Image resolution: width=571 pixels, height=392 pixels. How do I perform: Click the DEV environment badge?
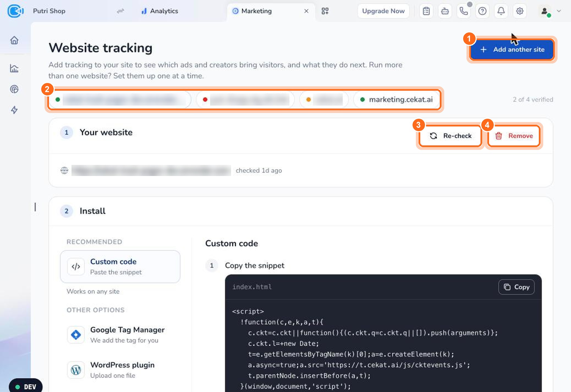point(26,387)
